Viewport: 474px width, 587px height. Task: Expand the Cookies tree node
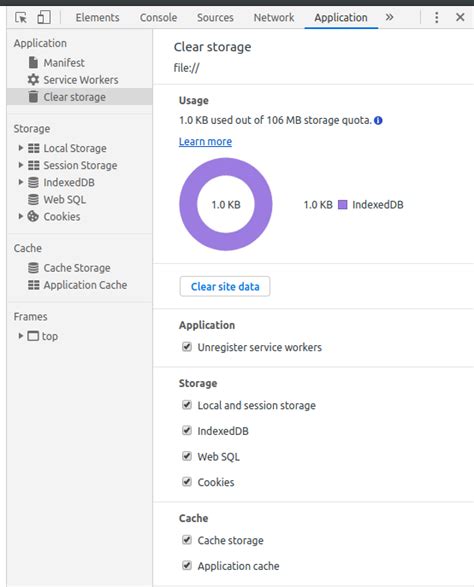(21, 216)
